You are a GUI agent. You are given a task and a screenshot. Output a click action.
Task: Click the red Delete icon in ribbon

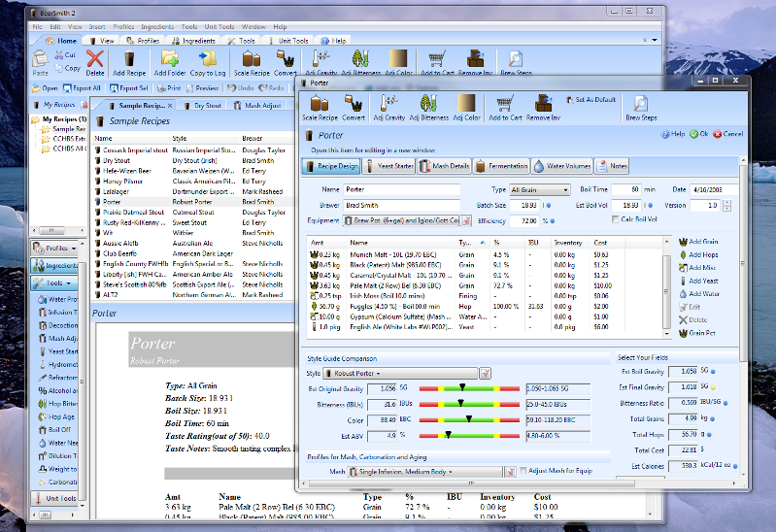coord(94,61)
